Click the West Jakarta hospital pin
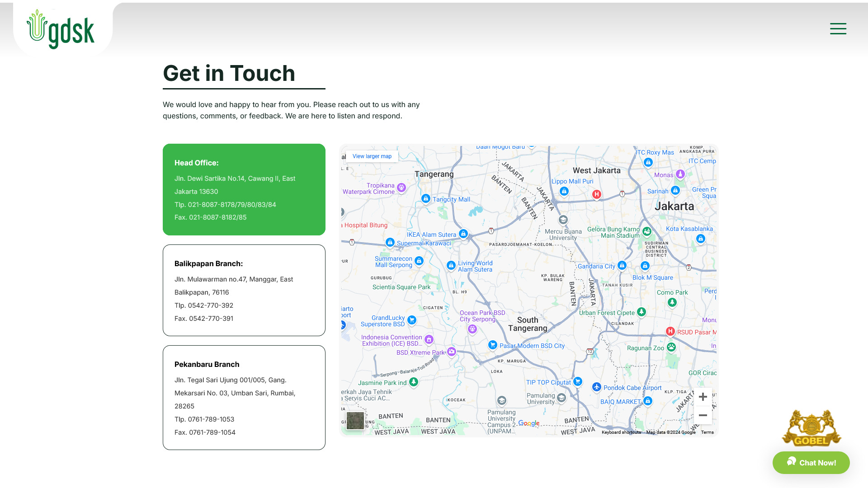This screenshot has height=488, width=868. 596,194
